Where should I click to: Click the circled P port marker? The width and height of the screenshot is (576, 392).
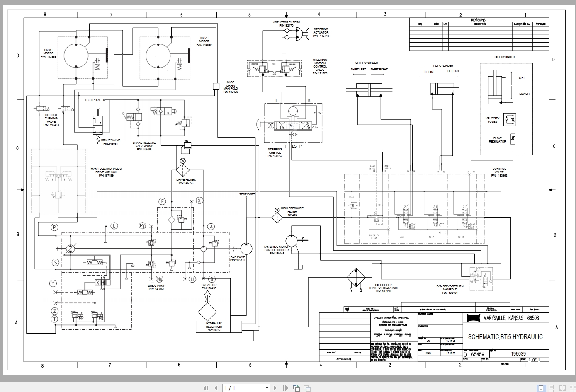tap(54, 227)
